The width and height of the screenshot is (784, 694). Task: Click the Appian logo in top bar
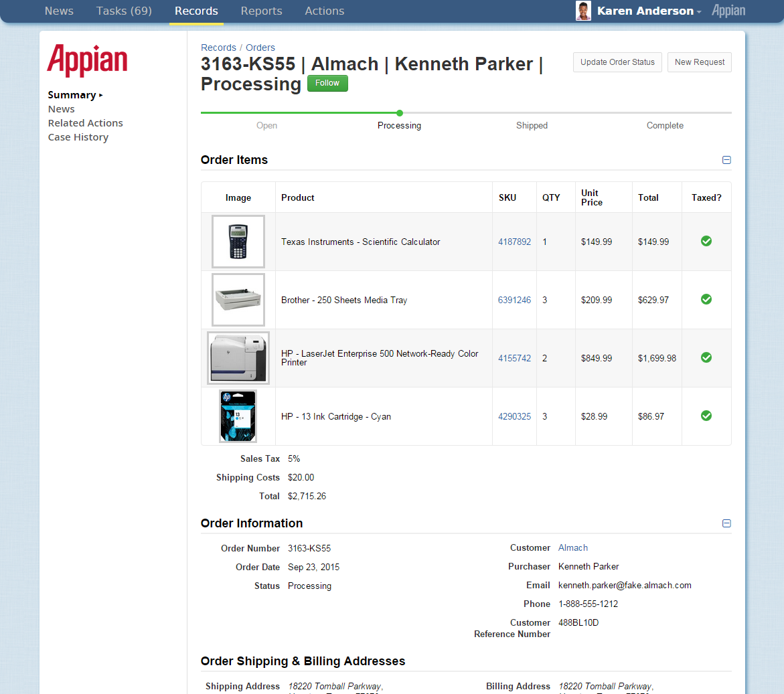pos(728,11)
